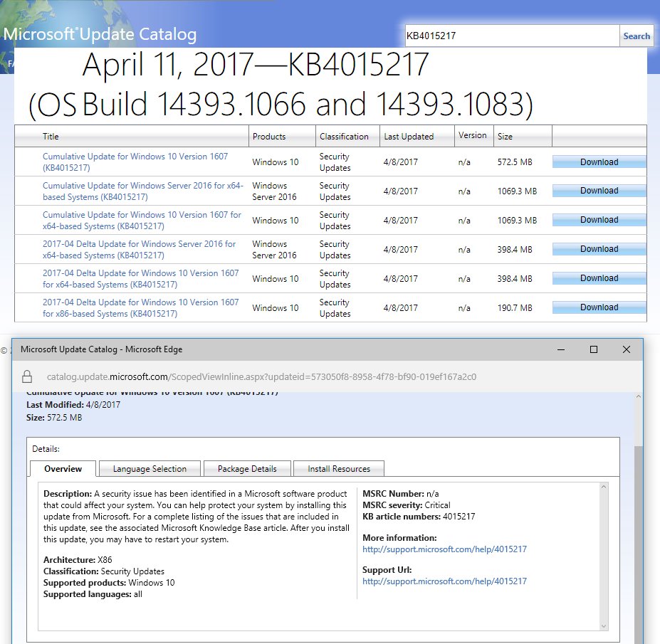Click 'KB article numbers: 4015217' text

(419, 516)
